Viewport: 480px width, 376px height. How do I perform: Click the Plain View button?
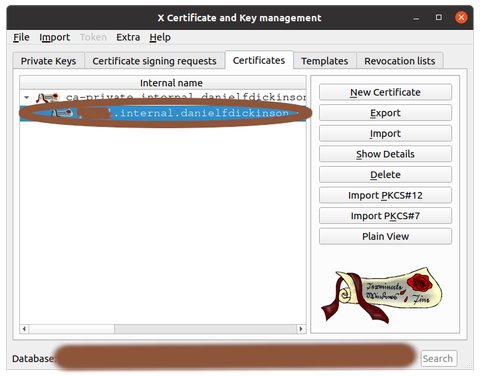click(x=385, y=236)
